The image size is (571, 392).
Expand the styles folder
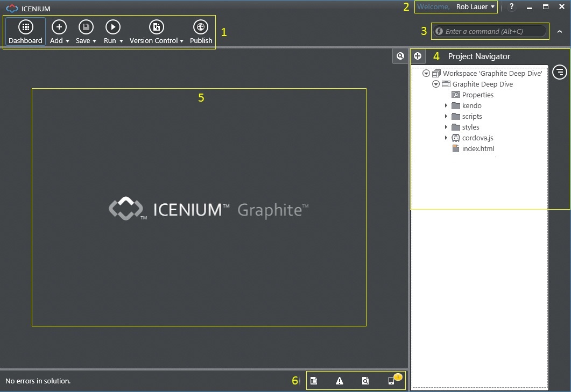(446, 127)
